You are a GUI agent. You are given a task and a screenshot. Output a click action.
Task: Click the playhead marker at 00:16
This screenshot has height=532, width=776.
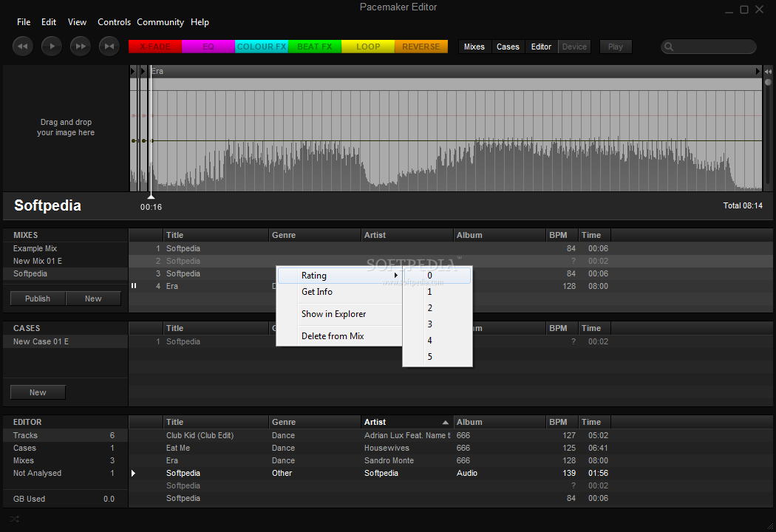(x=151, y=197)
